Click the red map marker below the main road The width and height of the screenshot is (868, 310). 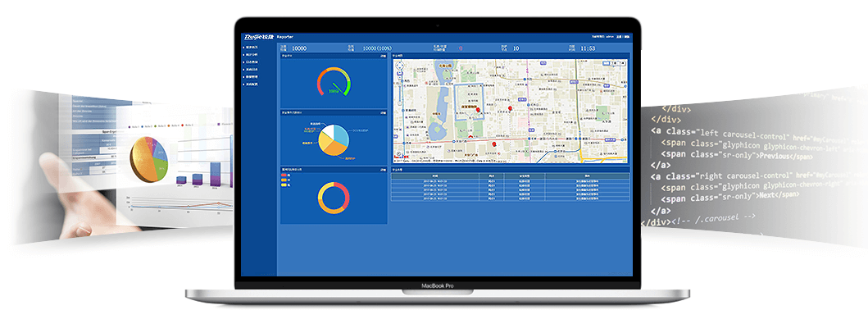point(493,144)
